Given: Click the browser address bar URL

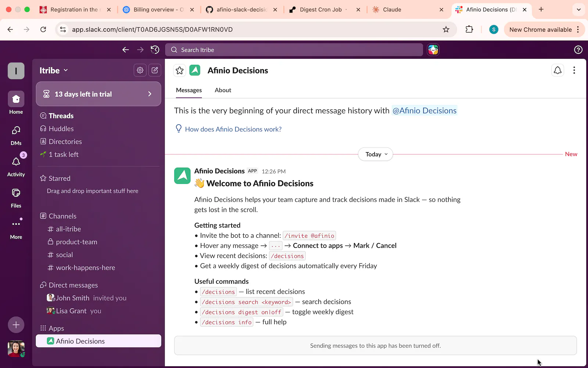Looking at the screenshot, I should pyautogui.click(x=152, y=29).
